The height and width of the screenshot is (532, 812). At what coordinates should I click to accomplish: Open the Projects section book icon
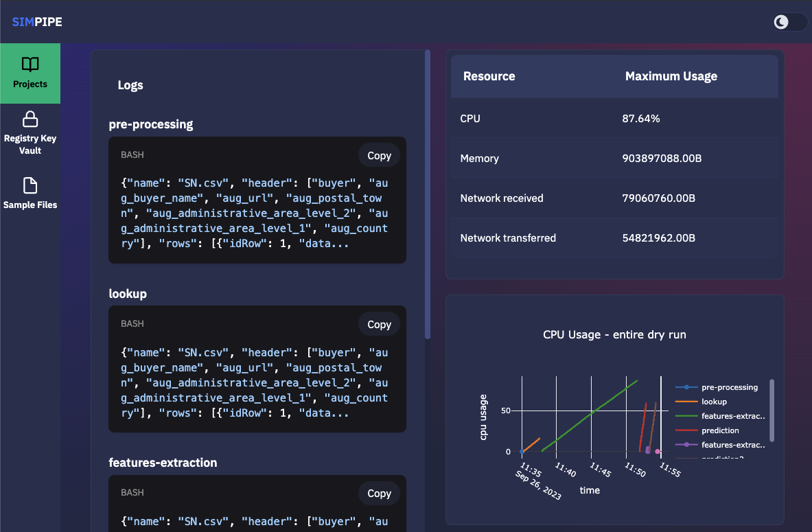pyautogui.click(x=30, y=65)
